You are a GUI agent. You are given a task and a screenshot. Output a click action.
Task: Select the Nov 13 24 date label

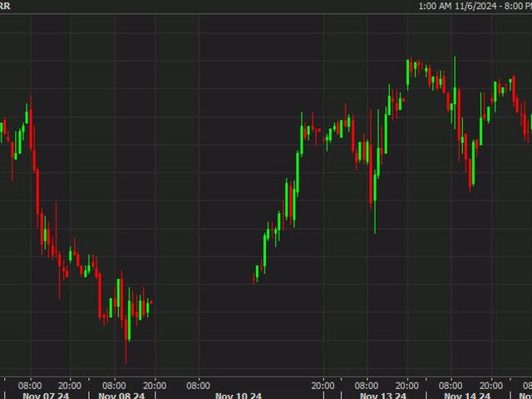pos(383,396)
